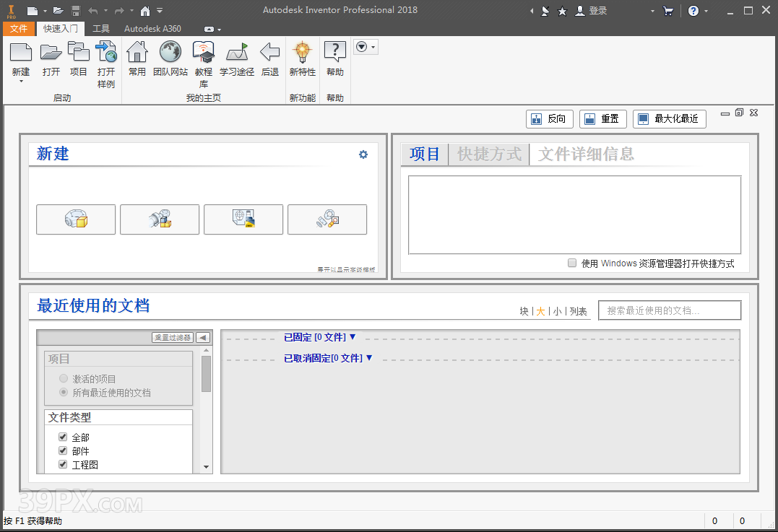
Task: Click the 重置 button
Action: 603,119
